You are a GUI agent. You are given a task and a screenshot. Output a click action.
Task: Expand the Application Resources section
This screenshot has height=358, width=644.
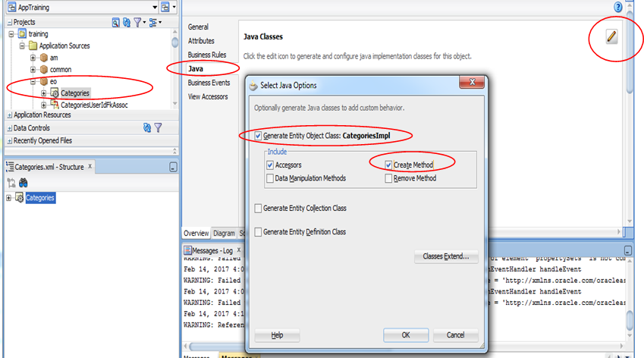(9, 115)
